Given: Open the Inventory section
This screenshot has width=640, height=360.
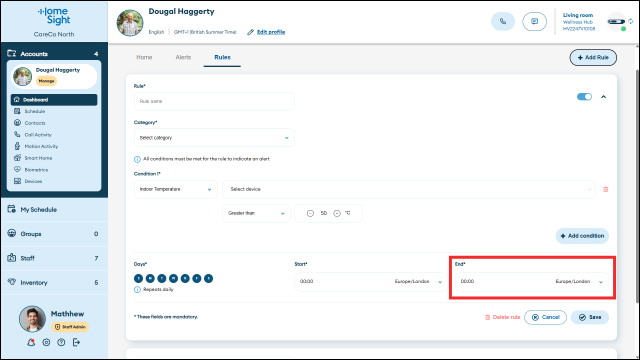Looking at the screenshot, I should [x=54, y=282].
